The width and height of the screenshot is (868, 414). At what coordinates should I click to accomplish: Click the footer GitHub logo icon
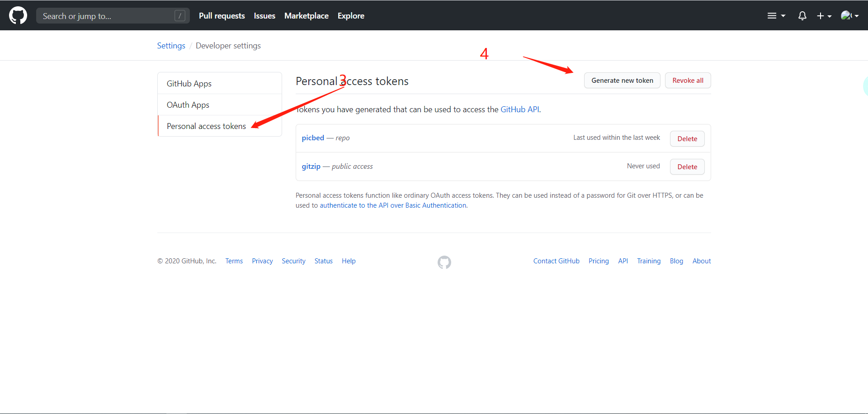click(x=444, y=262)
